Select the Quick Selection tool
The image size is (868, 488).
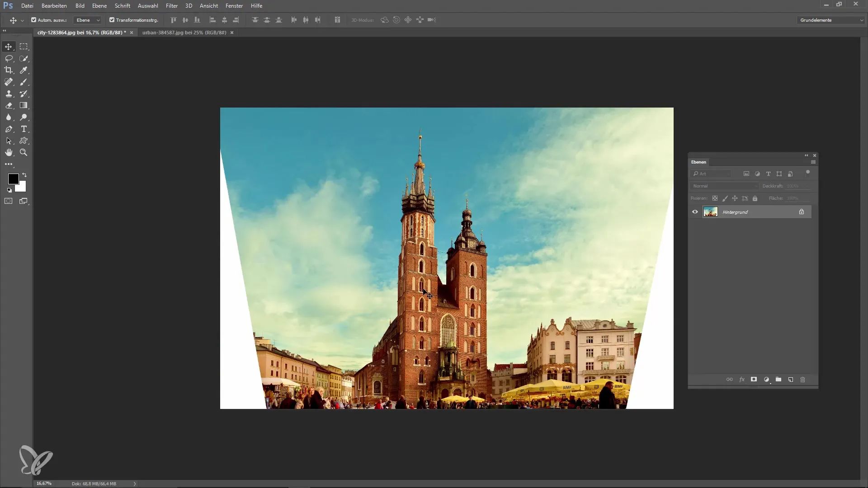click(24, 58)
